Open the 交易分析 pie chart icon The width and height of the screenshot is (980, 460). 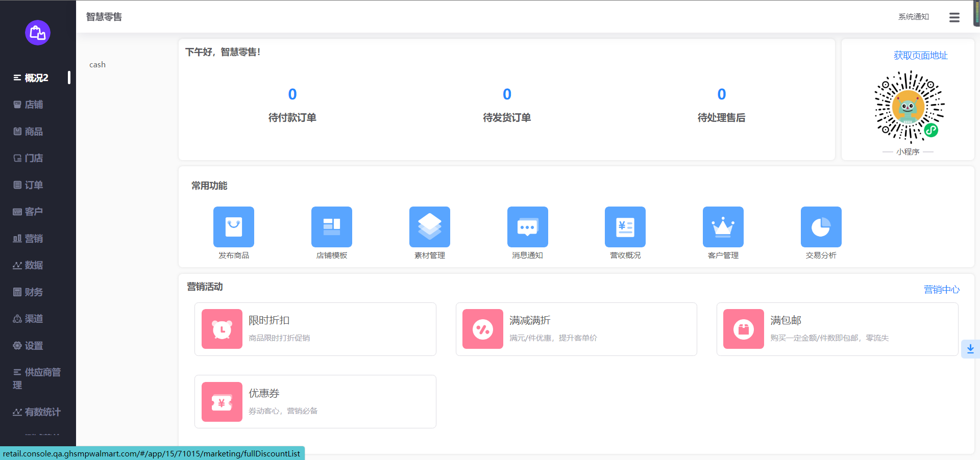(x=821, y=227)
